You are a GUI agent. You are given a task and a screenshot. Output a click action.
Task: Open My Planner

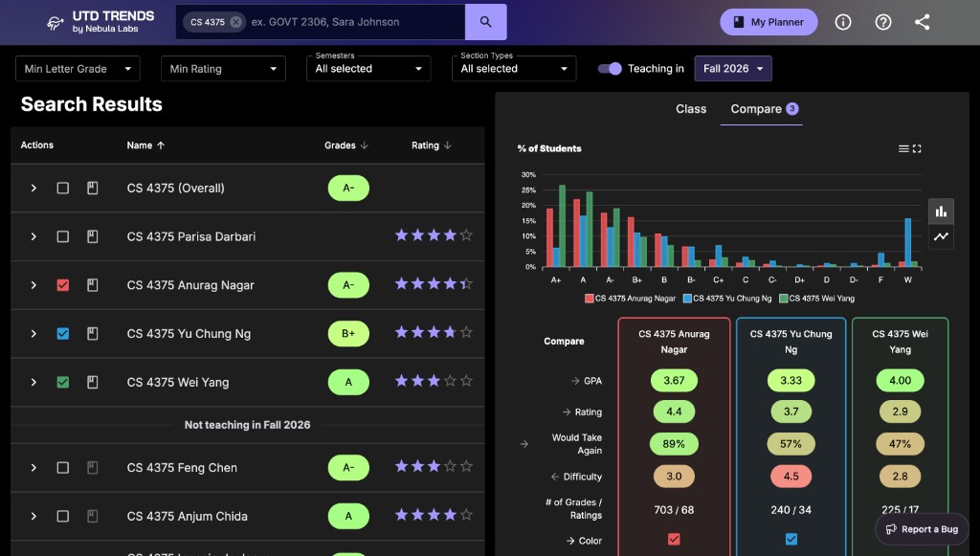click(x=768, y=22)
